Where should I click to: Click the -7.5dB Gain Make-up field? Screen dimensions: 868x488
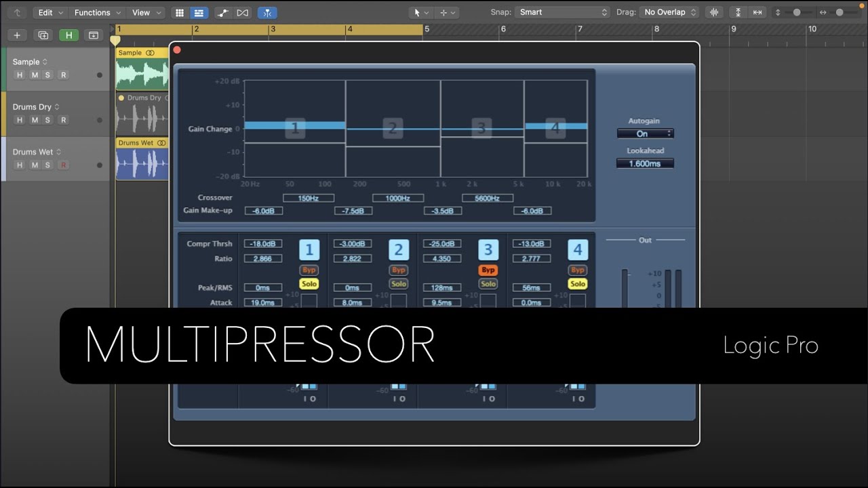pyautogui.click(x=353, y=211)
